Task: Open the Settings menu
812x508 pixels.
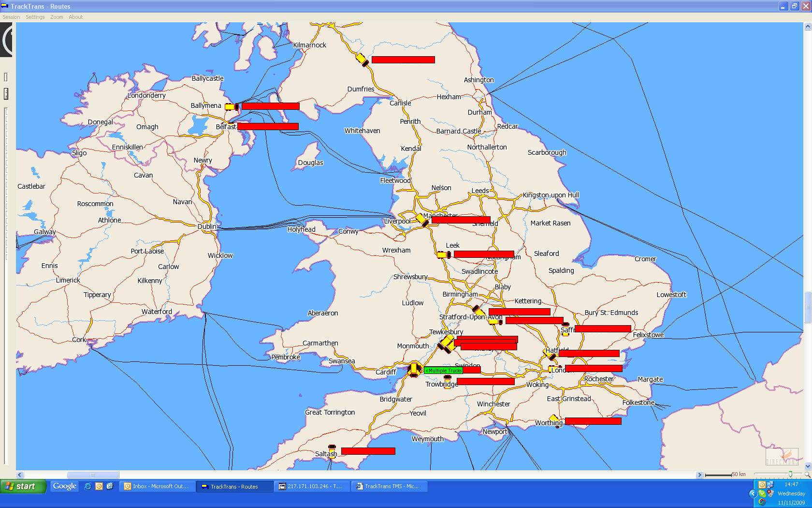Action: pyautogui.click(x=35, y=17)
